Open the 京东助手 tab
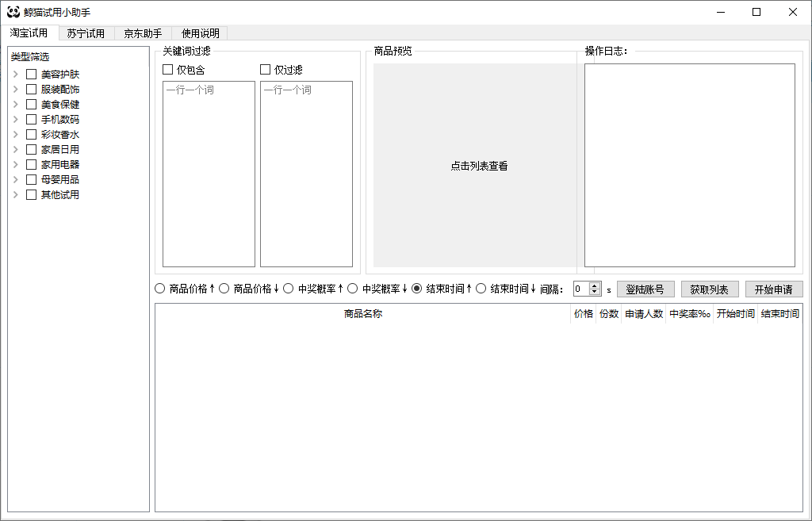 (x=143, y=33)
